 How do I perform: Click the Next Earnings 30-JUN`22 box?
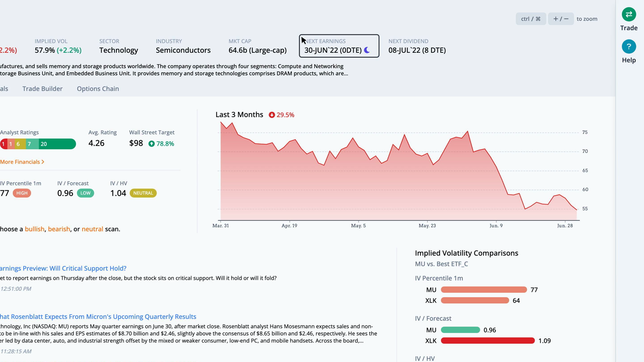click(x=339, y=46)
